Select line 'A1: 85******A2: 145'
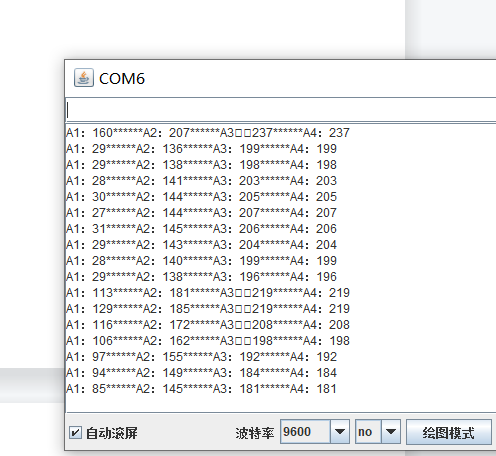The height and width of the screenshot is (456, 496). pyautogui.click(x=201, y=389)
